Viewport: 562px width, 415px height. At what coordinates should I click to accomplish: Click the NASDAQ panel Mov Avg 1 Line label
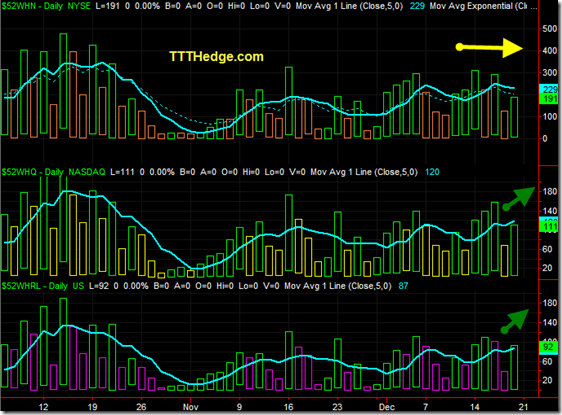(x=364, y=172)
